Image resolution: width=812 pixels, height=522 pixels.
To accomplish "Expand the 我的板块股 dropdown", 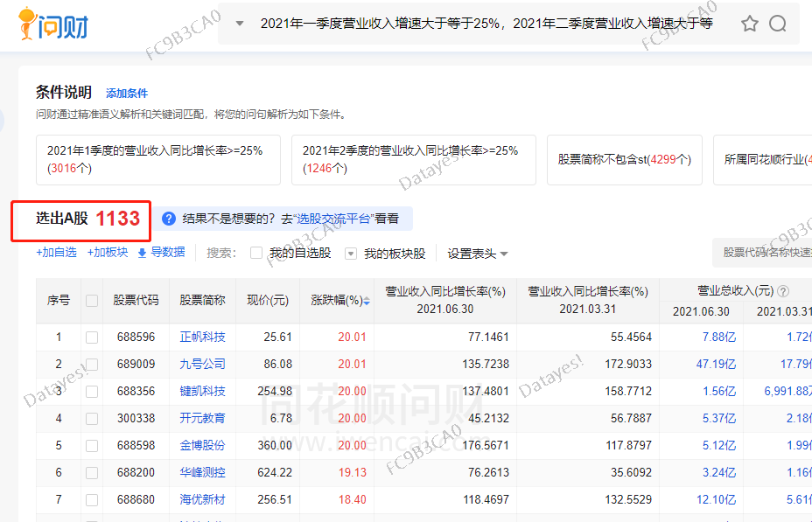I will pos(351,254).
